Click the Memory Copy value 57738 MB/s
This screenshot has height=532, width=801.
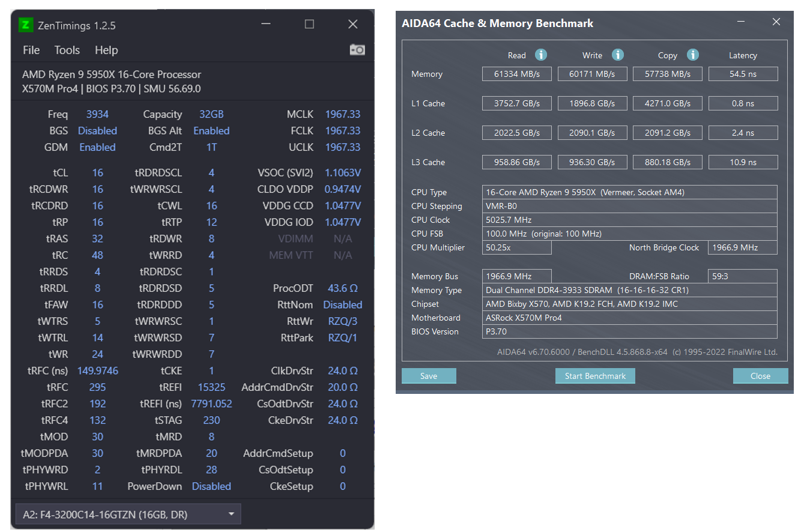click(x=668, y=74)
